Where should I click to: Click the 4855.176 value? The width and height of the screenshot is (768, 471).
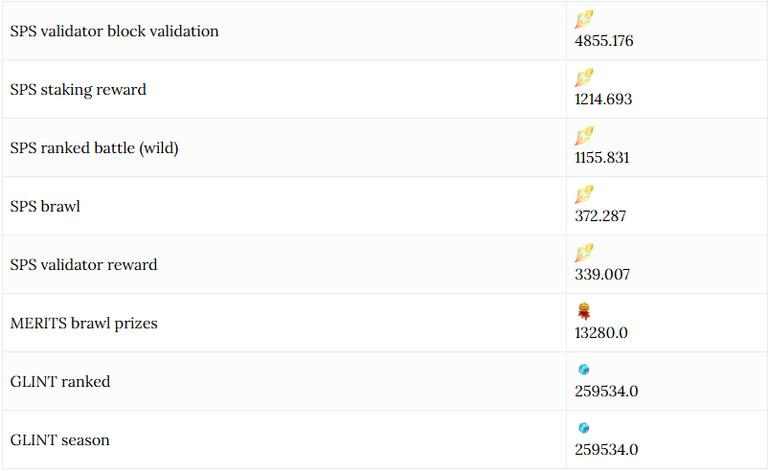604,41
